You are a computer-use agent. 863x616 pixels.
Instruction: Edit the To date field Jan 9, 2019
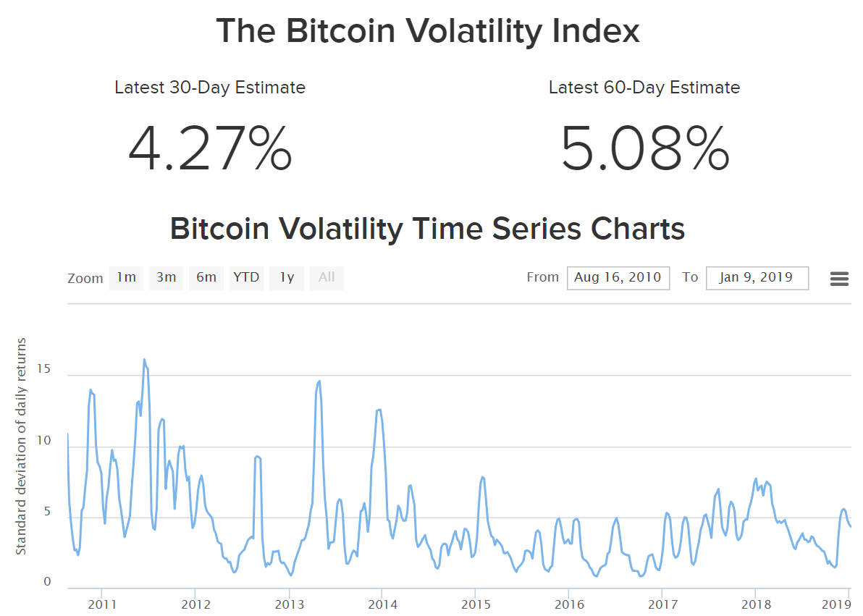[757, 278]
